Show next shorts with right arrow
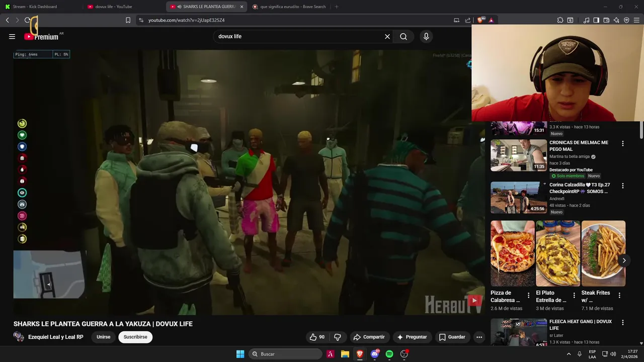The height and width of the screenshot is (362, 644). 624,260
